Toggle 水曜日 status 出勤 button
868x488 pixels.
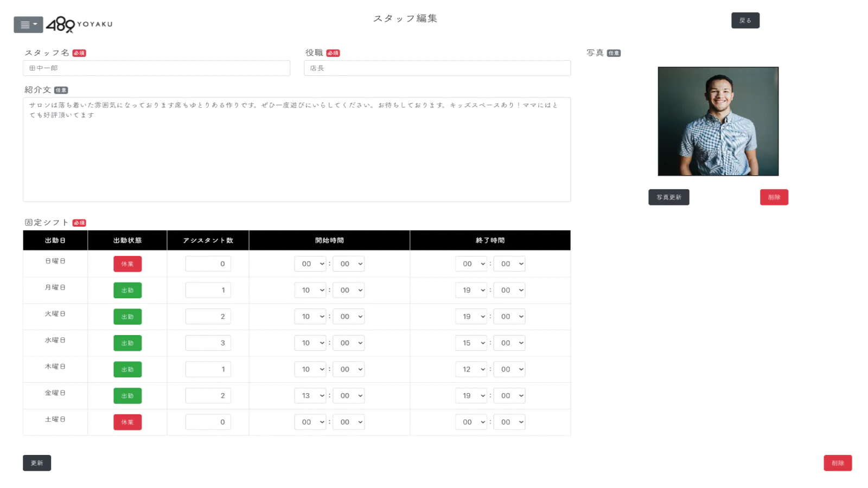(127, 343)
